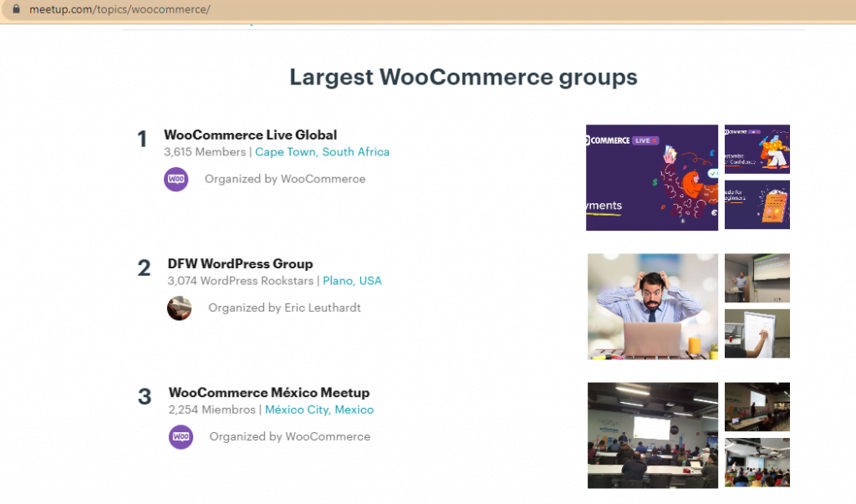The width and height of the screenshot is (856, 504).
Task: Click '2,254 Miembros' text
Action: tap(211, 410)
